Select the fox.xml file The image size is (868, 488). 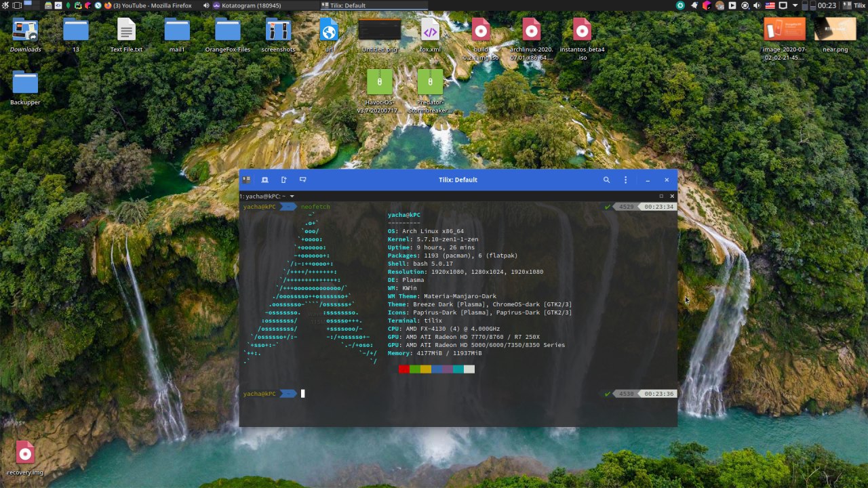430,35
